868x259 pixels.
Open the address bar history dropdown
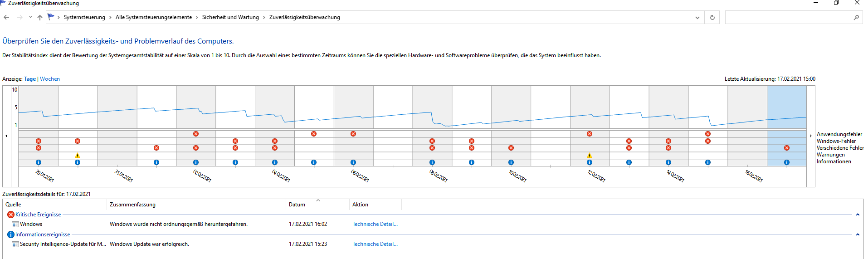[x=697, y=17]
